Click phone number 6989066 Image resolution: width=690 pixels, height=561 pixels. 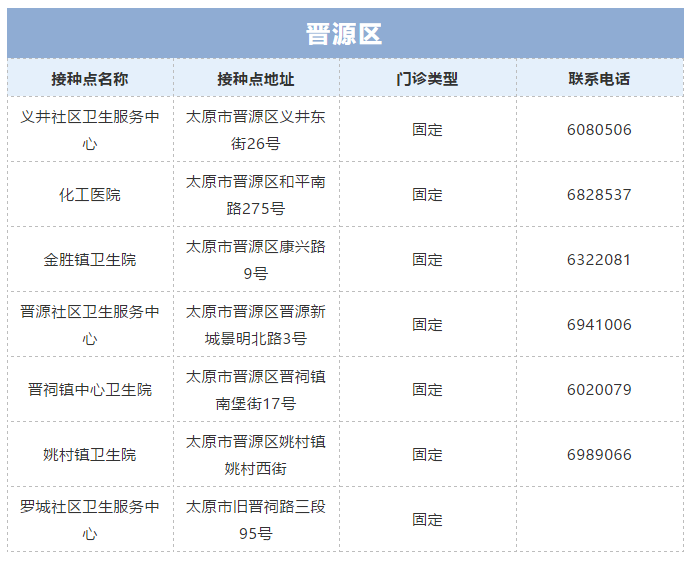(599, 455)
